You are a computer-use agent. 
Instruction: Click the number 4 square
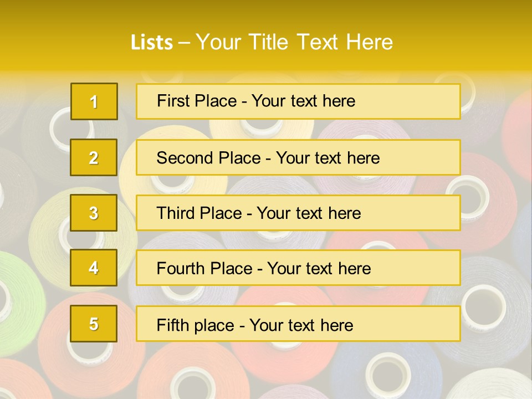[94, 268]
